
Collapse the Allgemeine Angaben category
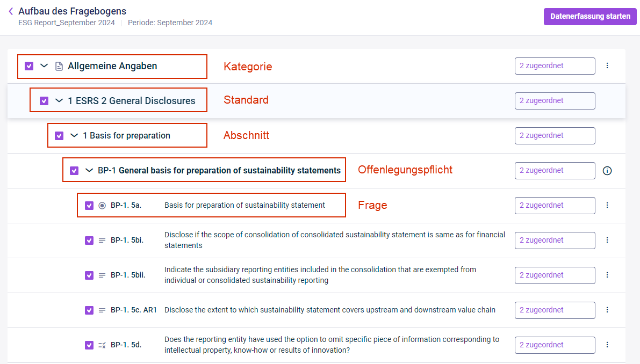coord(44,65)
